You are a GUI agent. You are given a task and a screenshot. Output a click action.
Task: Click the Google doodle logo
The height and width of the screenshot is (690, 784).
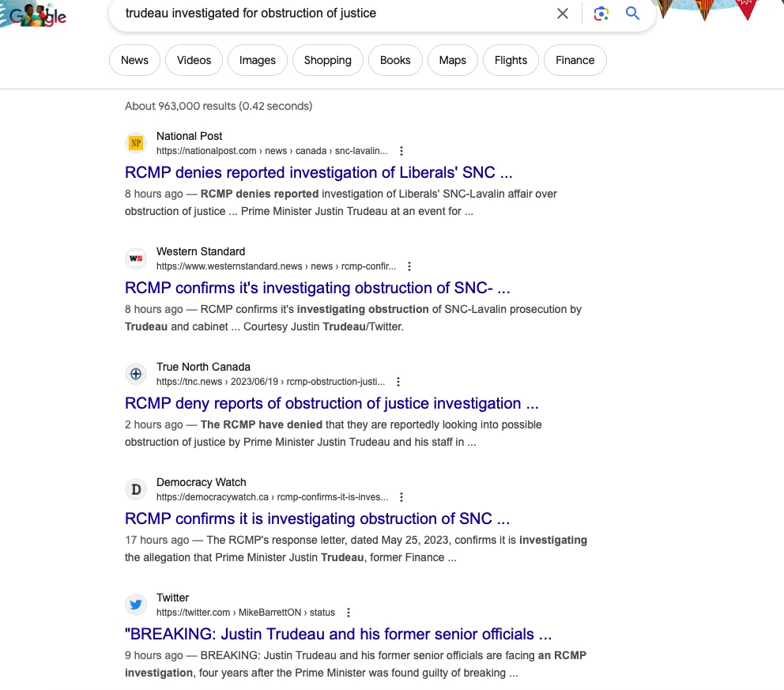click(x=36, y=16)
